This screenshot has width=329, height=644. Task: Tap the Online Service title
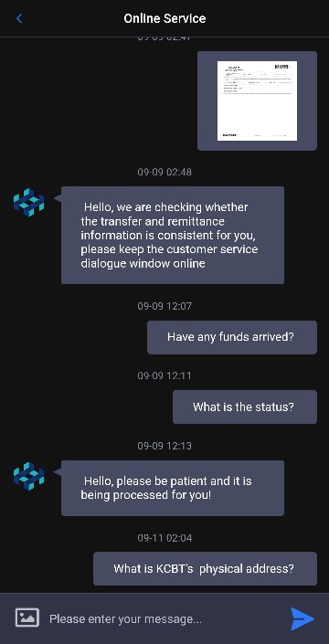coord(164,18)
